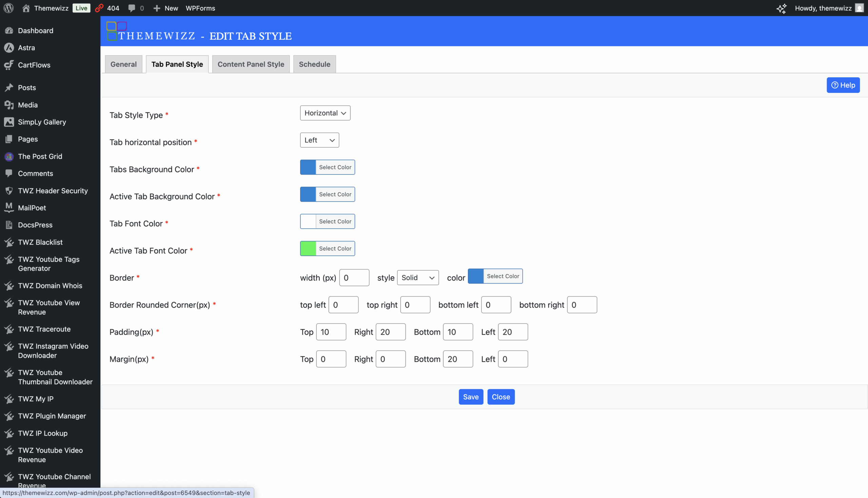
Task: Open the Schedule tab
Action: tap(315, 64)
